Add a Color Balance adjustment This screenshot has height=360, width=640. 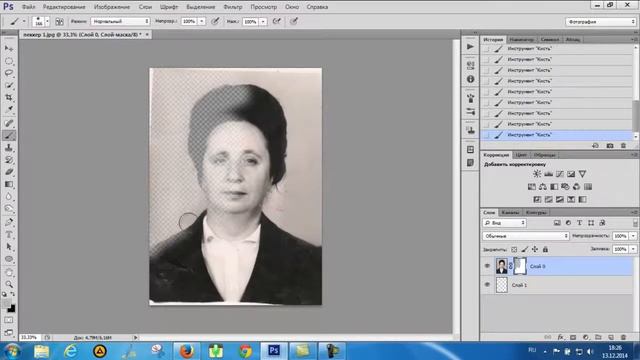[542, 187]
